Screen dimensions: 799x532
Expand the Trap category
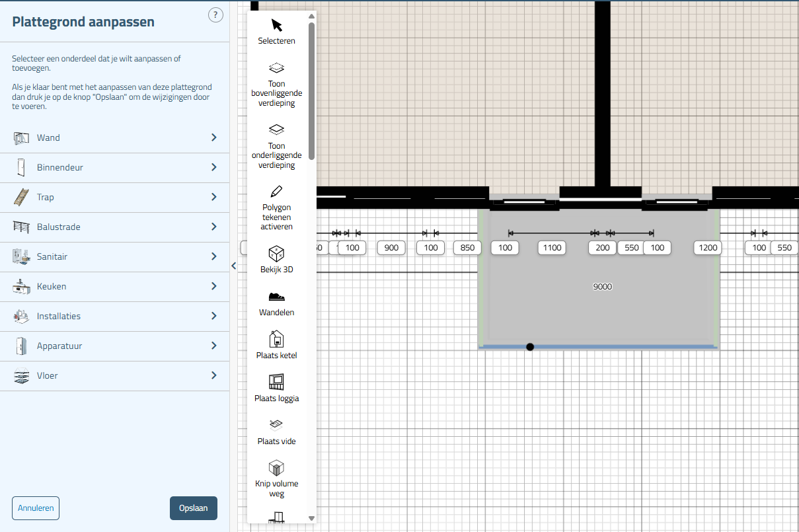pyautogui.click(x=114, y=197)
